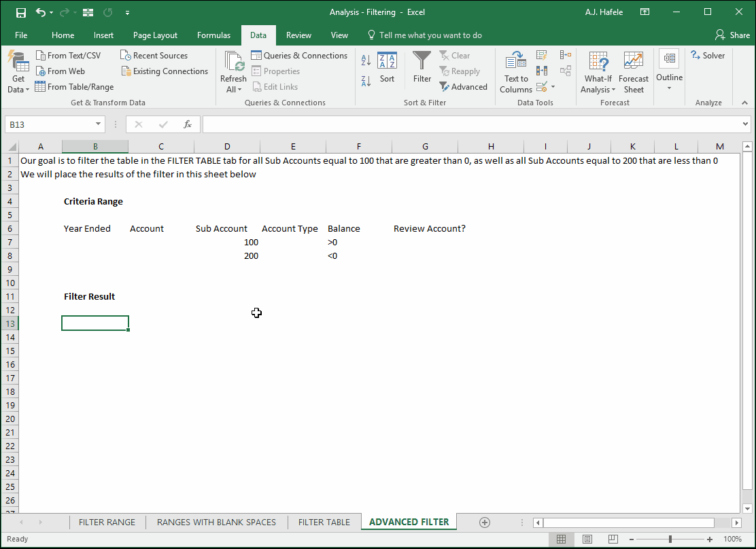Click the Refresh All icon
The height and width of the screenshot is (549, 756).
point(234,61)
